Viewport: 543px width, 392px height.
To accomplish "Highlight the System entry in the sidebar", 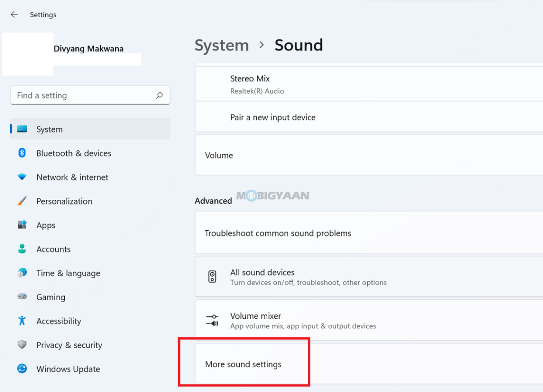I will pos(49,129).
